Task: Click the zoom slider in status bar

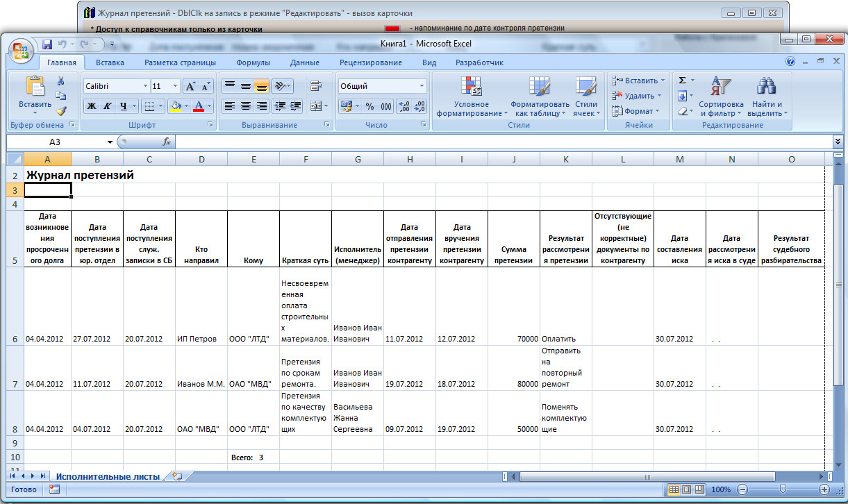Action: (783, 489)
